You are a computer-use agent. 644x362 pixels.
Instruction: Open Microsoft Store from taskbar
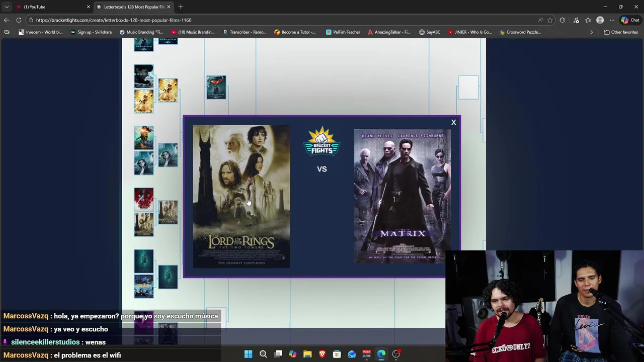point(337,354)
